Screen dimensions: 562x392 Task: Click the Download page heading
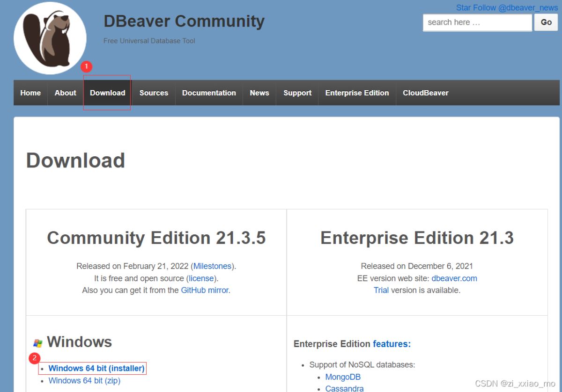(x=75, y=160)
